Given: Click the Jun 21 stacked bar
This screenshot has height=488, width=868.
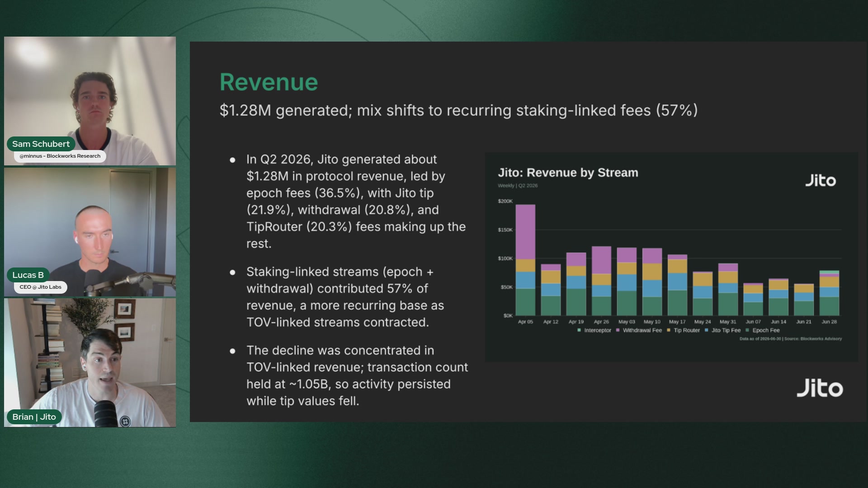Looking at the screenshot, I should 804,300.
